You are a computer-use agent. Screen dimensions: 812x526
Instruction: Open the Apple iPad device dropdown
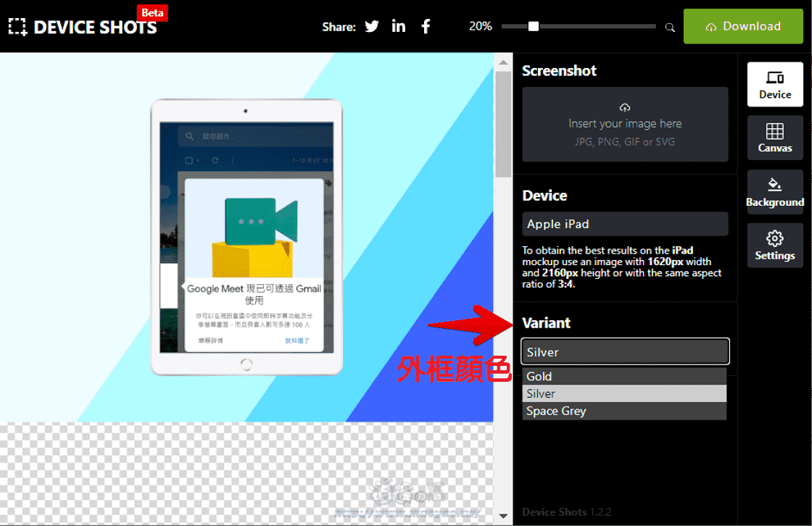625,224
